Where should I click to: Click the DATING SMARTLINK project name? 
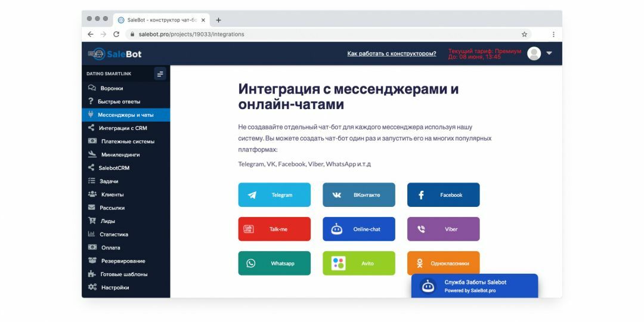[x=109, y=74]
